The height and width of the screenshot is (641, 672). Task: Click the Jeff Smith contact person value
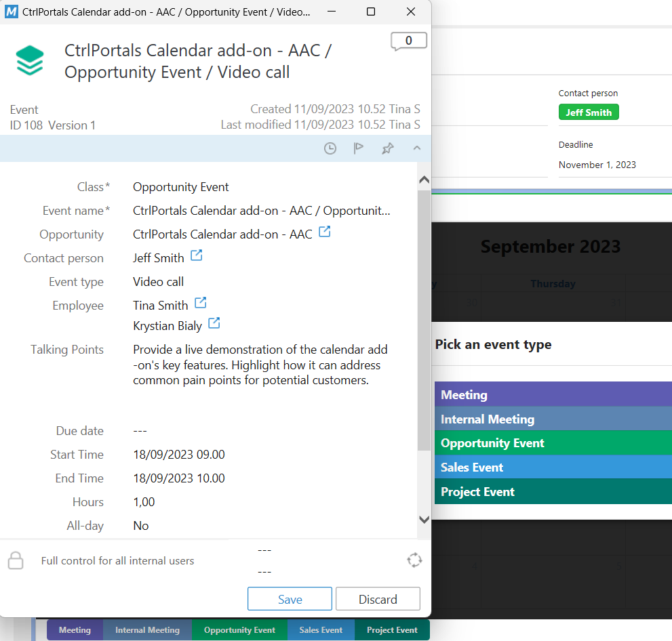(158, 258)
